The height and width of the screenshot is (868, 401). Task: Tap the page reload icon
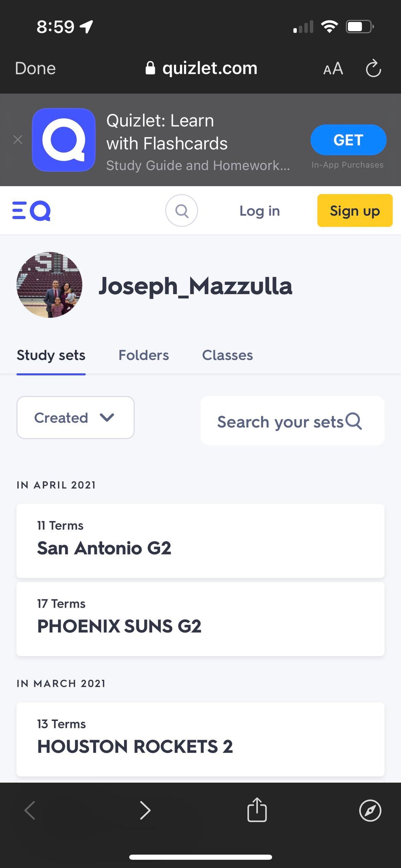click(373, 69)
